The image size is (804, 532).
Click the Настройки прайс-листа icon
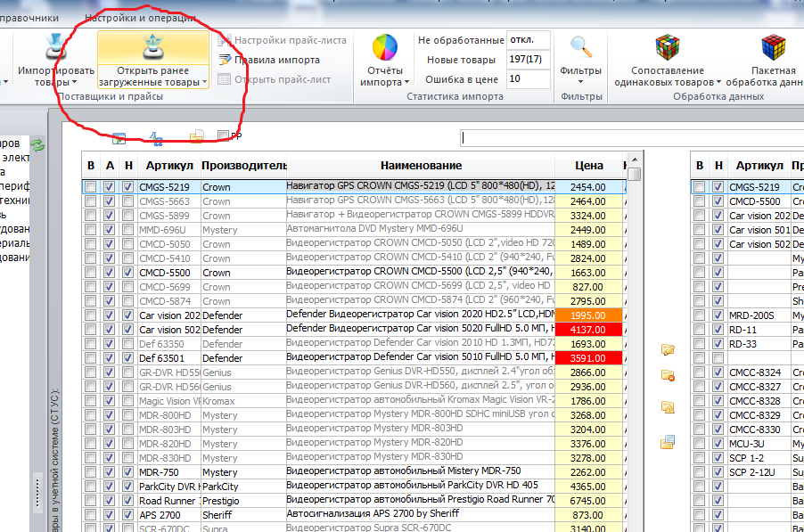[224, 40]
